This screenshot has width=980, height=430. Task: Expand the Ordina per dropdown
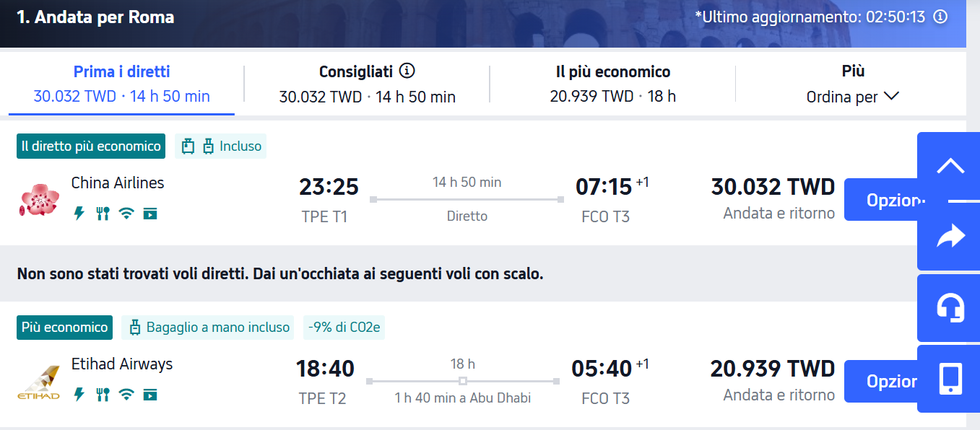[x=852, y=97]
